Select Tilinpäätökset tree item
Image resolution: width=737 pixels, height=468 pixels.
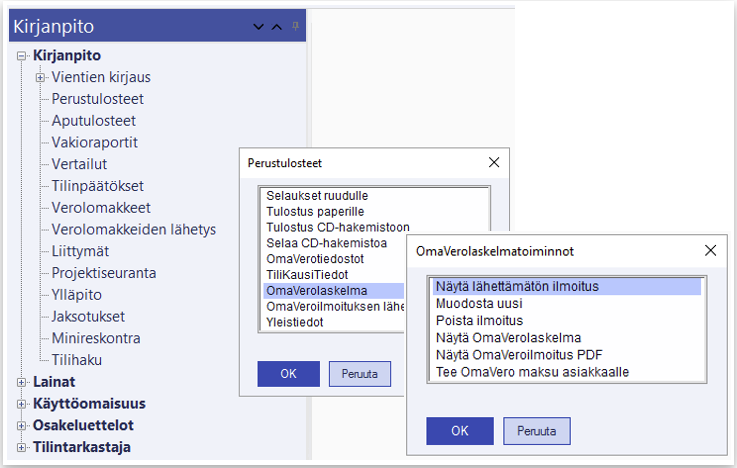(x=98, y=186)
